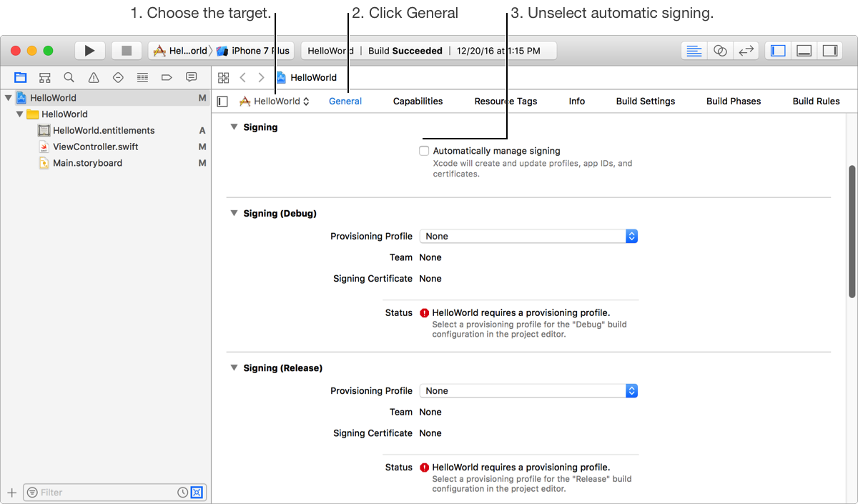Switch to the Assistant editor icon
Screen dimensions: 858x504
pos(720,51)
